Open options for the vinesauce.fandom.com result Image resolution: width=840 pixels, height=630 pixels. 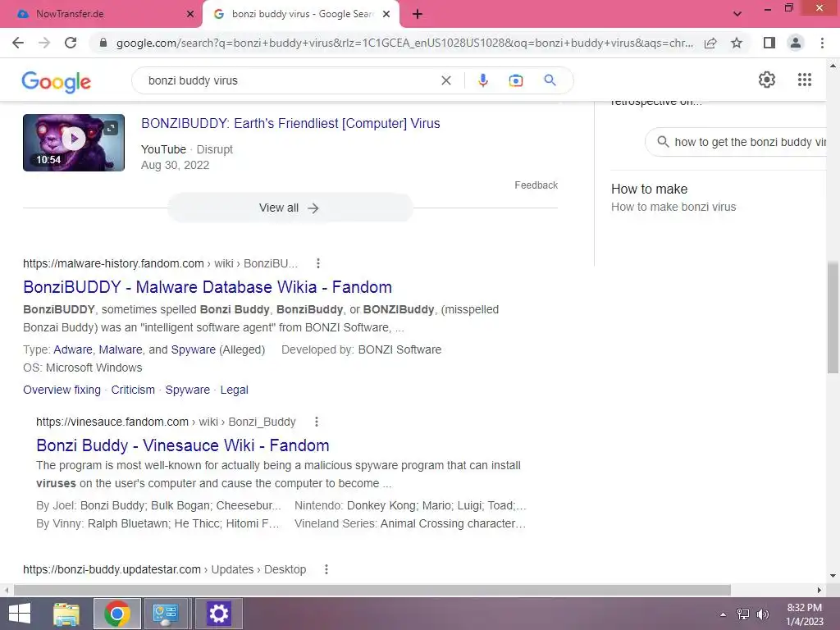[x=317, y=422]
